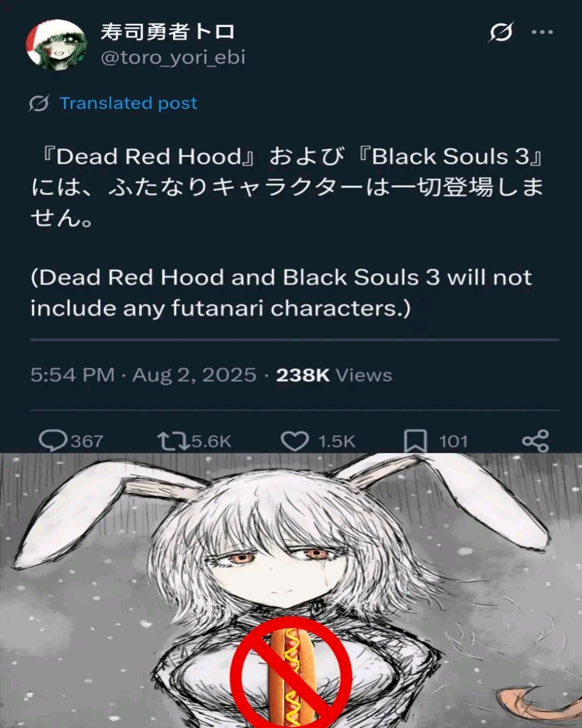Screen dimensions: 582x728
Task: Tap the repost arrows icon
Action: 174,441
